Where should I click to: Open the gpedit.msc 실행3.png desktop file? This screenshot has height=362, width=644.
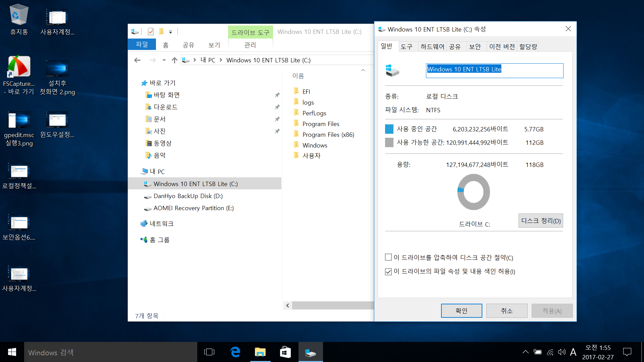tap(19, 129)
